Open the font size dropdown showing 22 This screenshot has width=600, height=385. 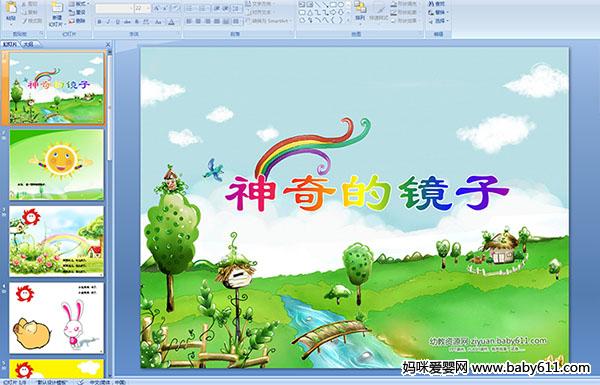tap(142, 8)
